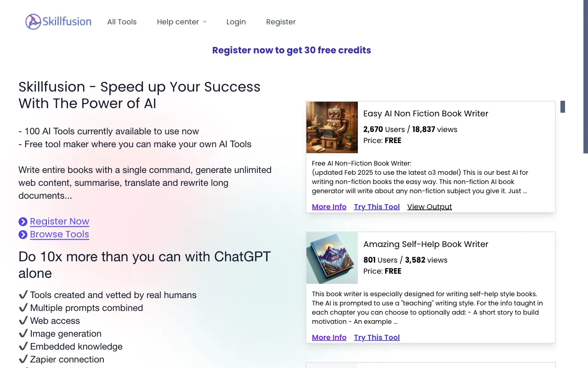This screenshot has width=588, height=368.
Task: Click the Skillfusion logo
Action: click(x=58, y=22)
